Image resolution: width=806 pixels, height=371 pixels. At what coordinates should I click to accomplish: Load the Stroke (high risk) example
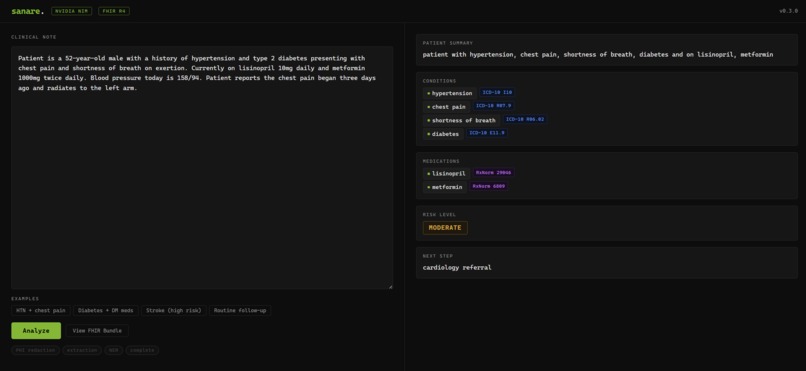point(174,311)
